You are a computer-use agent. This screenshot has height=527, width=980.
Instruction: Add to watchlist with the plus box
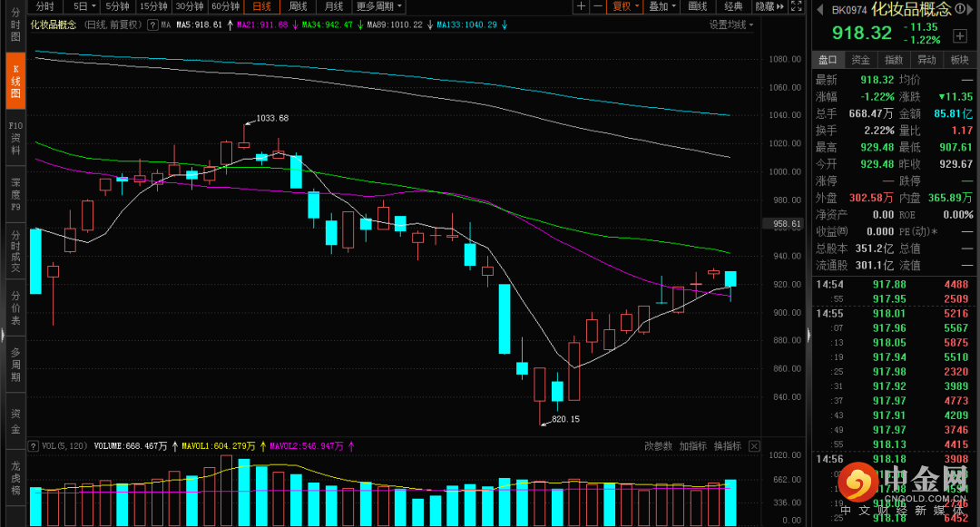tap(960, 35)
